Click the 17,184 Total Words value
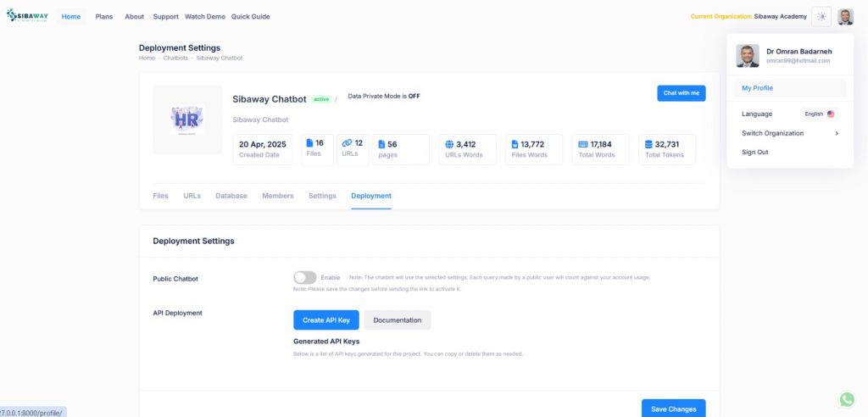 coord(601,145)
